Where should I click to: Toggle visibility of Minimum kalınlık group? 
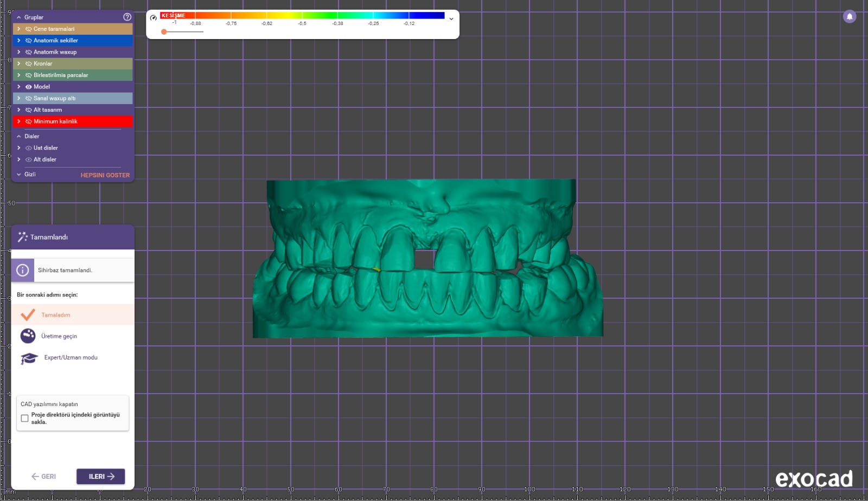[29, 121]
